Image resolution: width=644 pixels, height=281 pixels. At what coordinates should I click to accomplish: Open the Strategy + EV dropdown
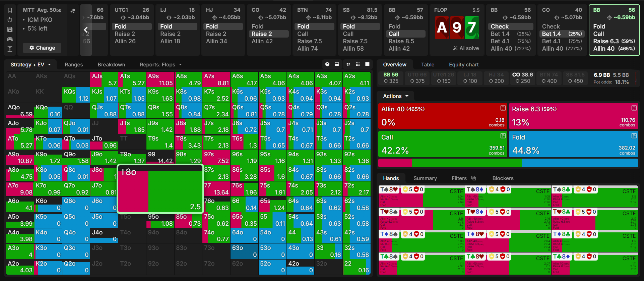(x=30, y=65)
